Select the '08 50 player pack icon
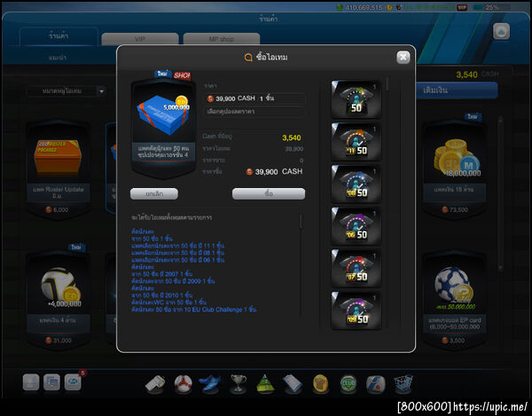 click(x=356, y=184)
